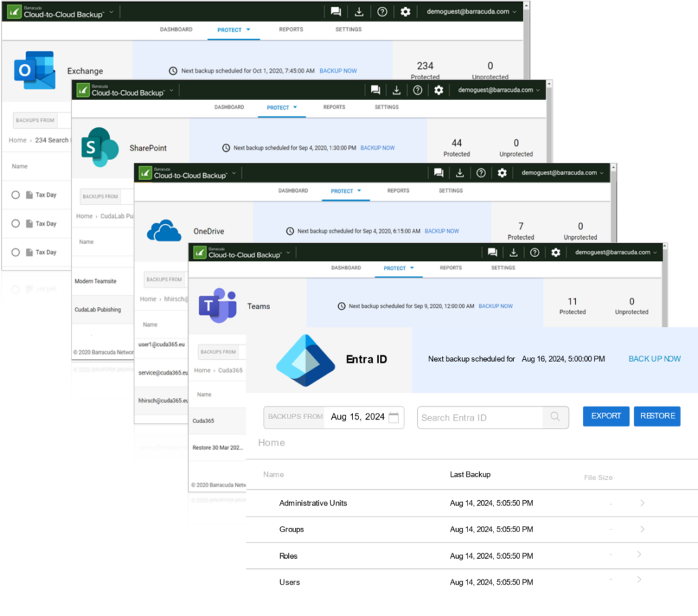Click user1@cuda365.eu in OneDrive window
The height and width of the screenshot is (616, 698).
161,345
